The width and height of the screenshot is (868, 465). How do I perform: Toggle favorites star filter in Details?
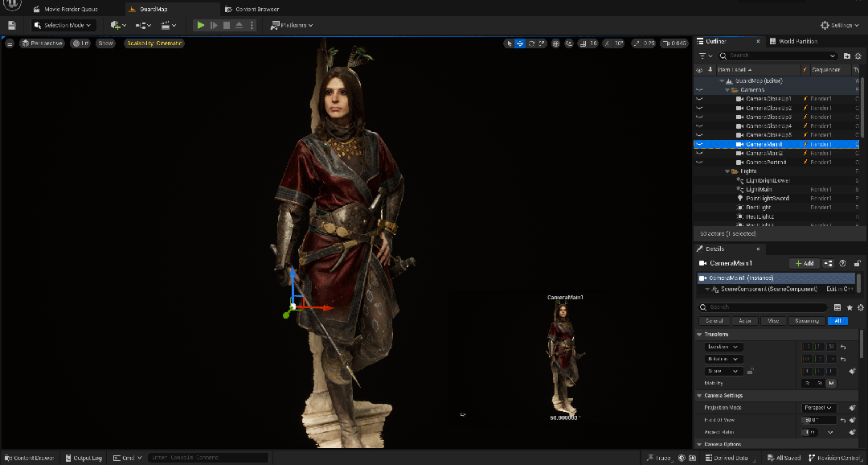850,307
